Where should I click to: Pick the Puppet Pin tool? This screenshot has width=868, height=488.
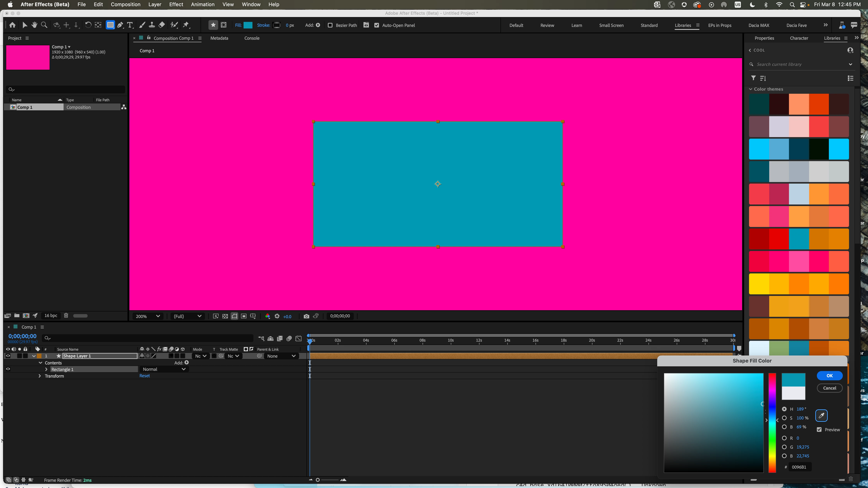(186, 25)
